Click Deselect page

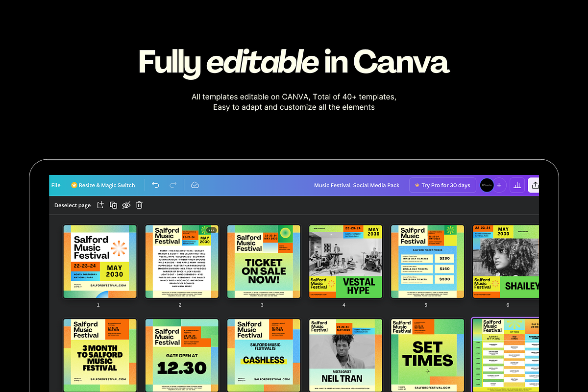point(73,205)
